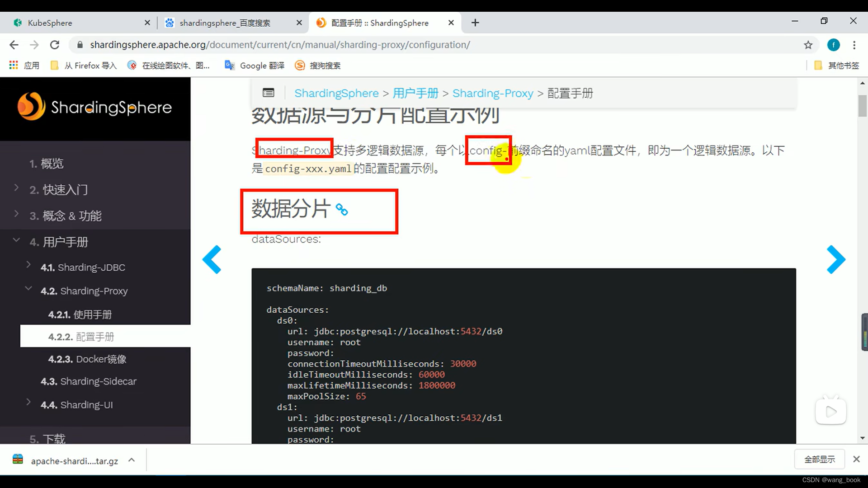Open the 用户手册 breadcrumb link
Viewport: 868px width, 488px height.
click(x=415, y=93)
